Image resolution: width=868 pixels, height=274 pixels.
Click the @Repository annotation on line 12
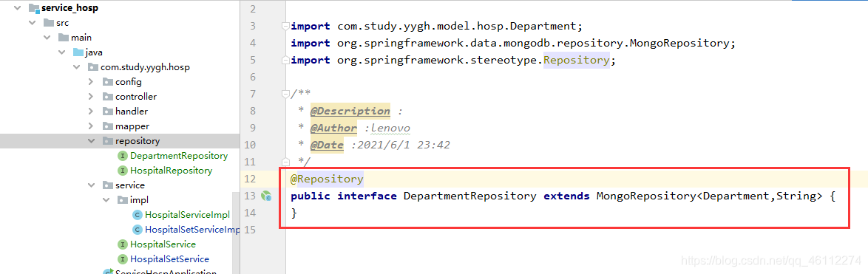(327, 179)
